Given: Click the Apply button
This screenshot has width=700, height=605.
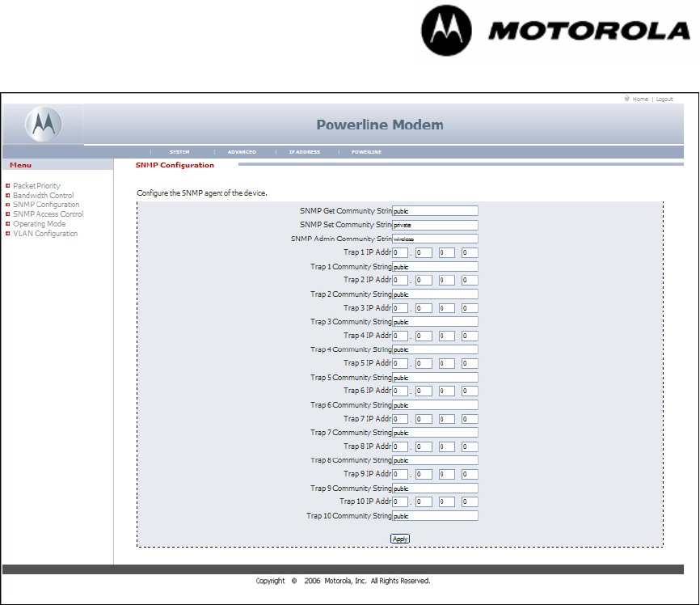Looking at the screenshot, I should pos(400,539).
